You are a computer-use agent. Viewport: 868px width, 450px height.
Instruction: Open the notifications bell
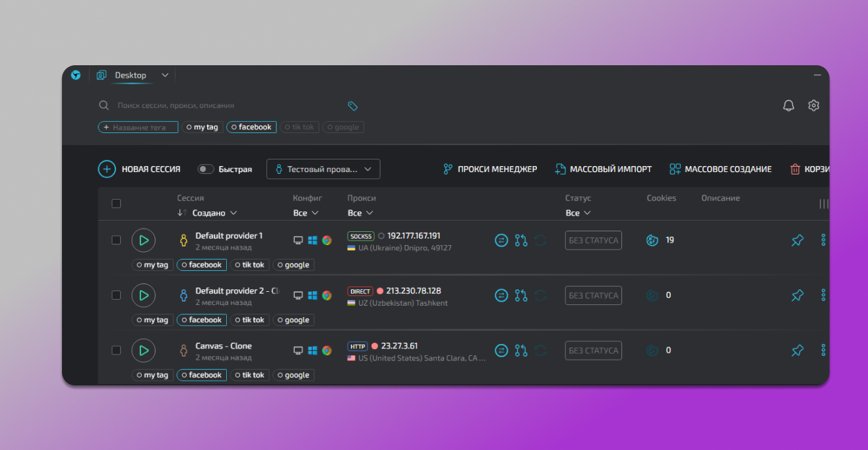[x=788, y=105]
